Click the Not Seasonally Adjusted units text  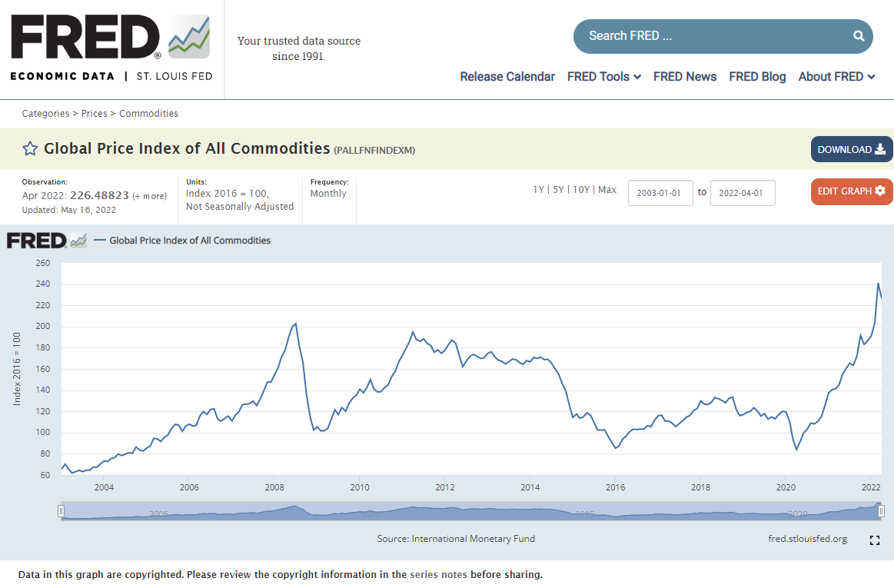click(x=240, y=207)
